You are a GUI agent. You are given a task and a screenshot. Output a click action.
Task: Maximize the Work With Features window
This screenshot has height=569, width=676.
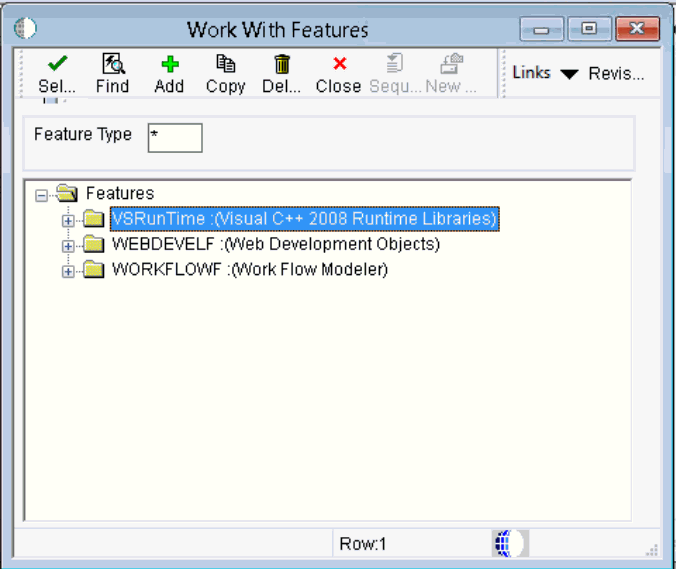(x=589, y=29)
